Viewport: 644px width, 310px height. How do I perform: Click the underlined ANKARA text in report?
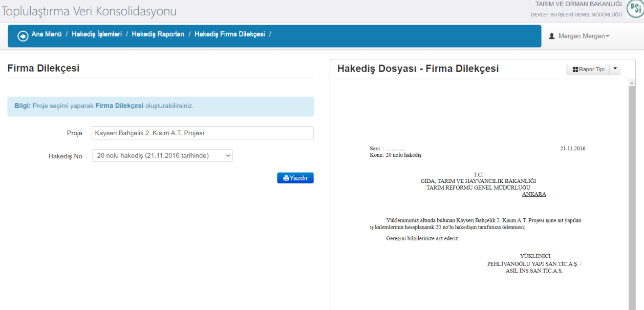(x=533, y=194)
